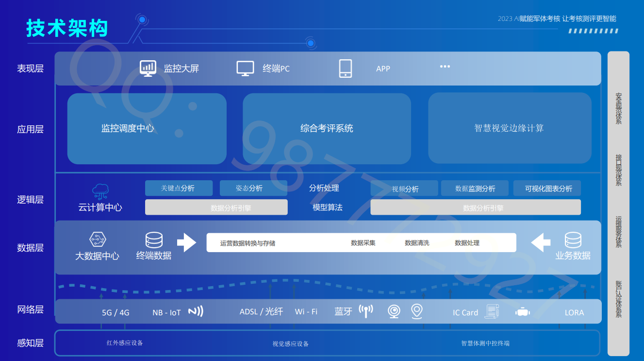
Task: Click the VR headset icon
Action: 522,312
